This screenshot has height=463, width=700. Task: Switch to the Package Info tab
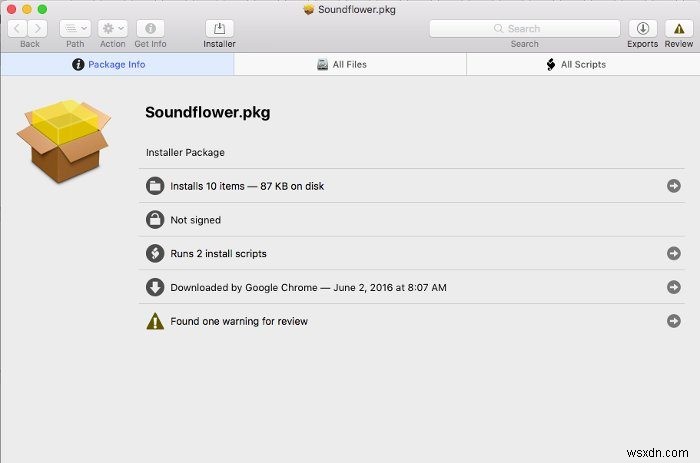117,64
